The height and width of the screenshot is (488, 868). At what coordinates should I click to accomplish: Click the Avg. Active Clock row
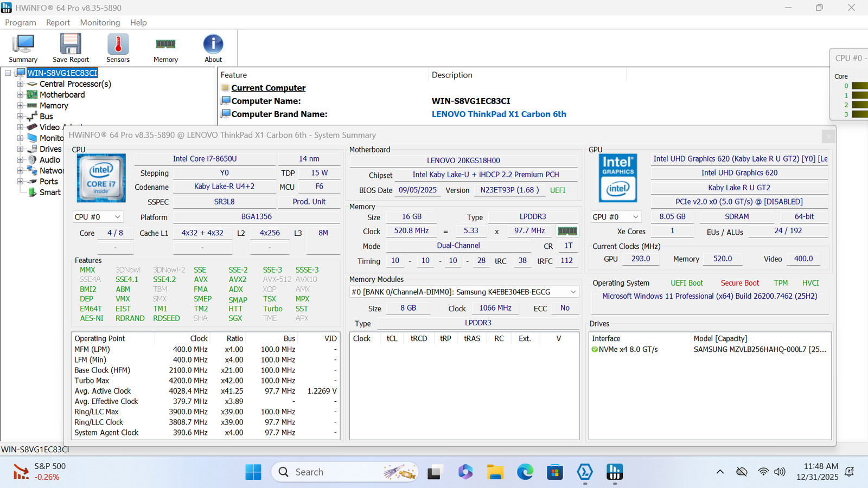point(206,391)
